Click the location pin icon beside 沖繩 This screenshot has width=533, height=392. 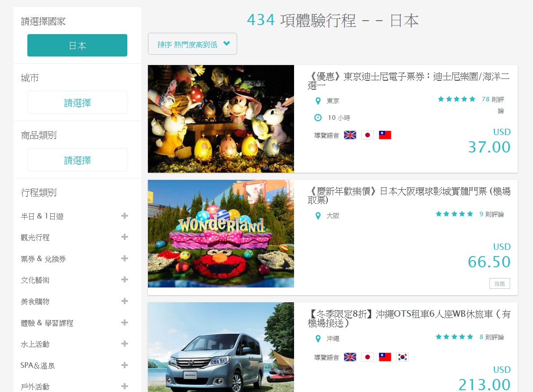[x=318, y=339]
